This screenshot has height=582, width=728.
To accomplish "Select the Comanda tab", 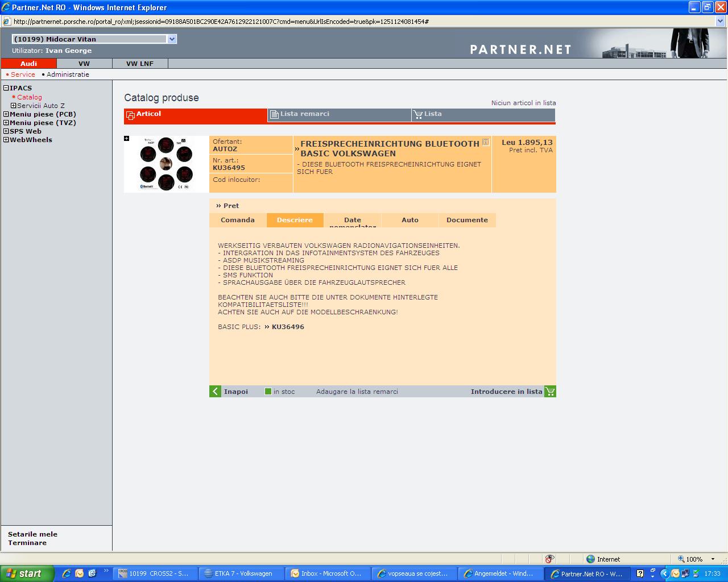I will pyautogui.click(x=238, y=220).
